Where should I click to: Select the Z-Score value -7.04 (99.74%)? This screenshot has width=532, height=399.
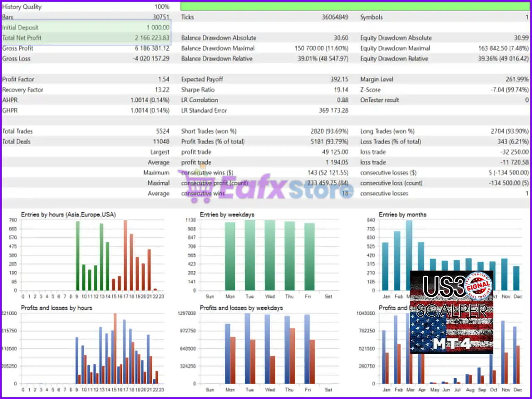(x=510, y=90)
